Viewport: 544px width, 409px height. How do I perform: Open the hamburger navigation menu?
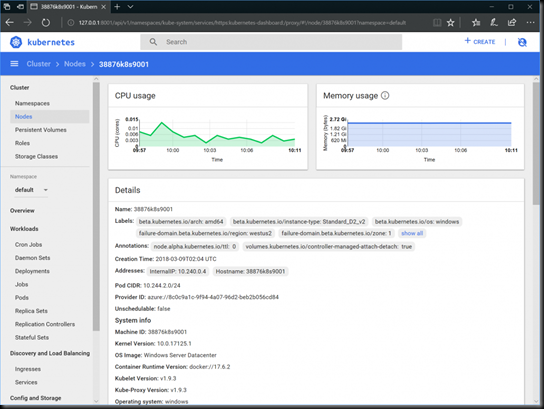(14, 64)
